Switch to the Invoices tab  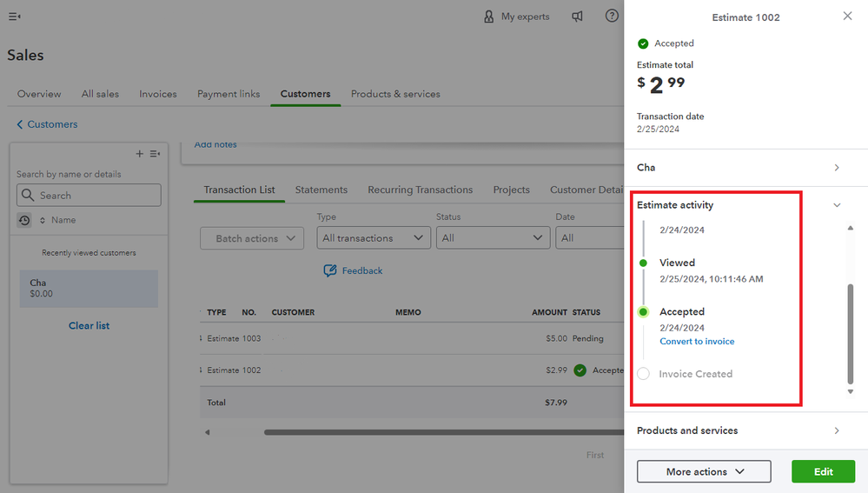(x=158, y=94)
